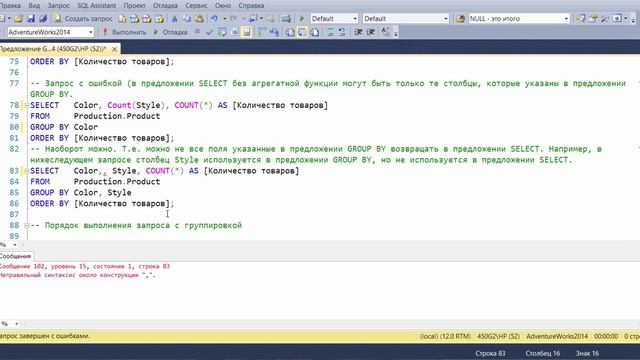The image size is (640, 360).
Task: Display the estimated execution plan icon
Action: pos(222,32)
